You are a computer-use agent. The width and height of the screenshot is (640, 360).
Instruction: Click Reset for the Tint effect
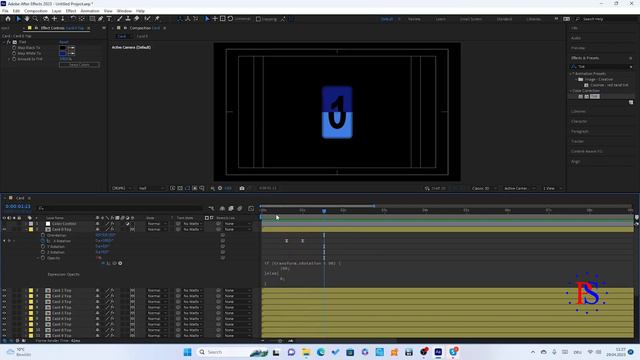coord(64,42)
